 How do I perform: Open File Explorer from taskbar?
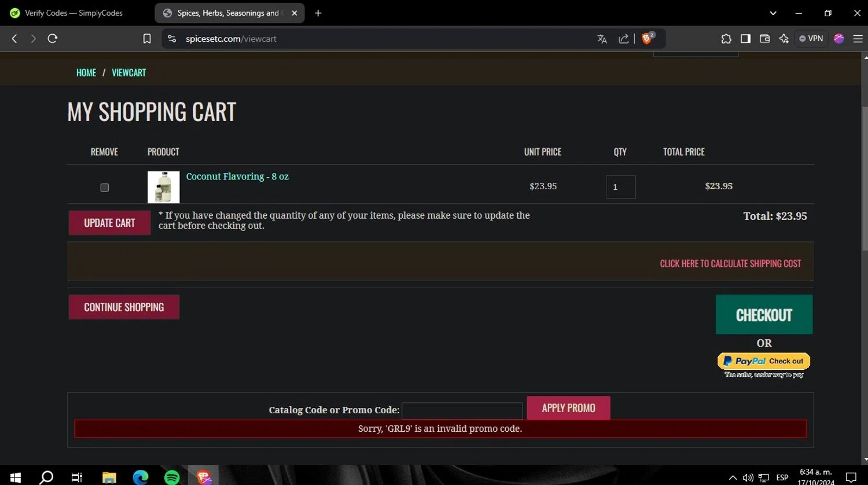click(109, 477)
